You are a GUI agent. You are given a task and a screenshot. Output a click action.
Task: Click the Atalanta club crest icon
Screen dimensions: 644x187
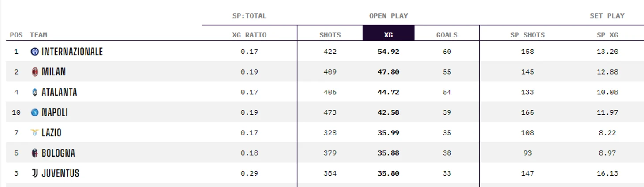[x=35, y=92]
